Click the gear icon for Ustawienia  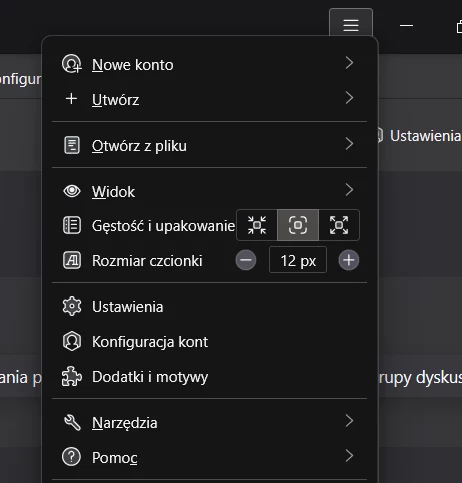click(x=72, y=306)
